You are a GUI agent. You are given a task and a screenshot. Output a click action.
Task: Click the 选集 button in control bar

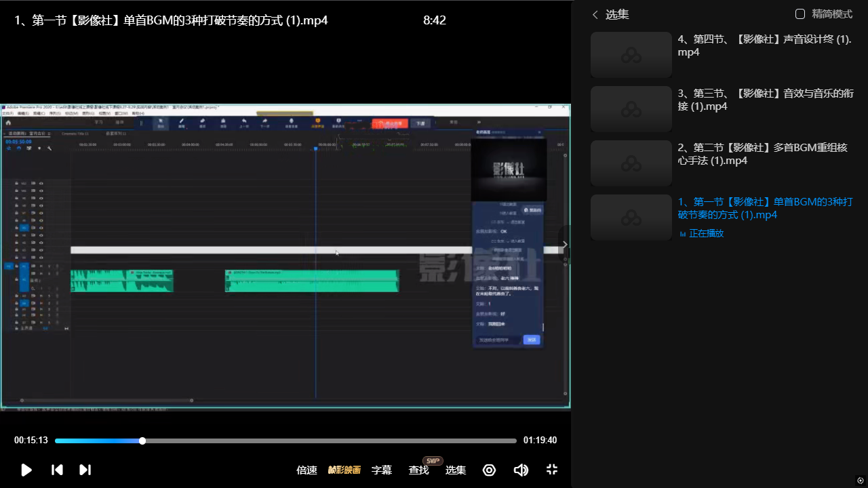(x=456, y=470)
